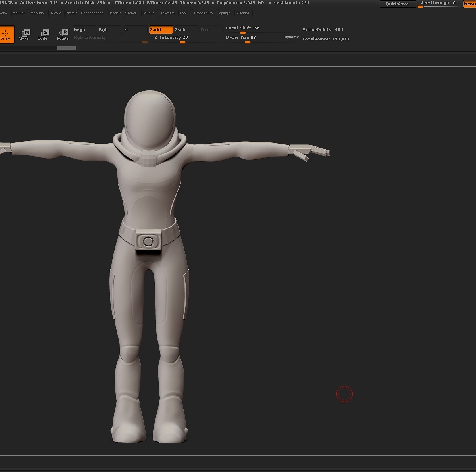
Task: Toggle Dynamic draw size option
Action: coord(292,37)
